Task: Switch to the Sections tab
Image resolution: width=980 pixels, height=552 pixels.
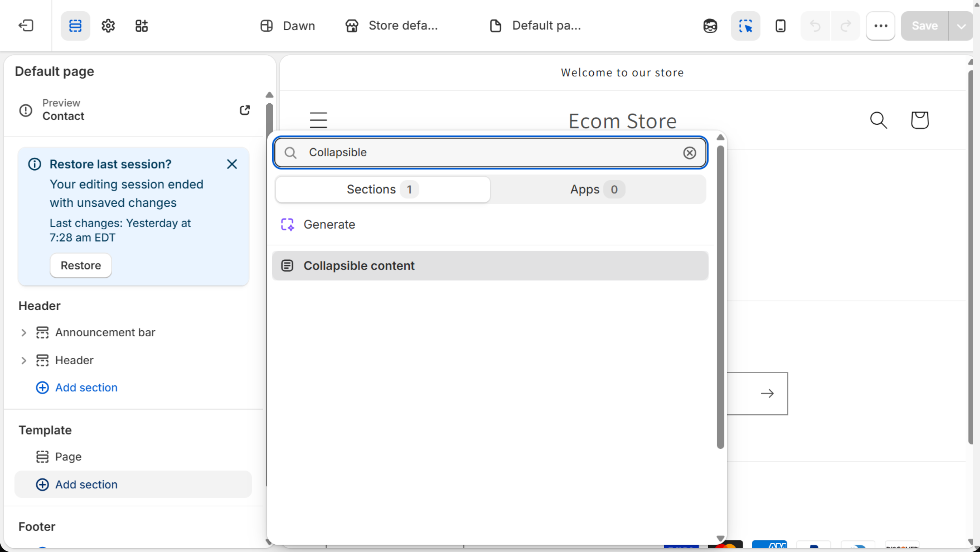Action: point(383,189)
